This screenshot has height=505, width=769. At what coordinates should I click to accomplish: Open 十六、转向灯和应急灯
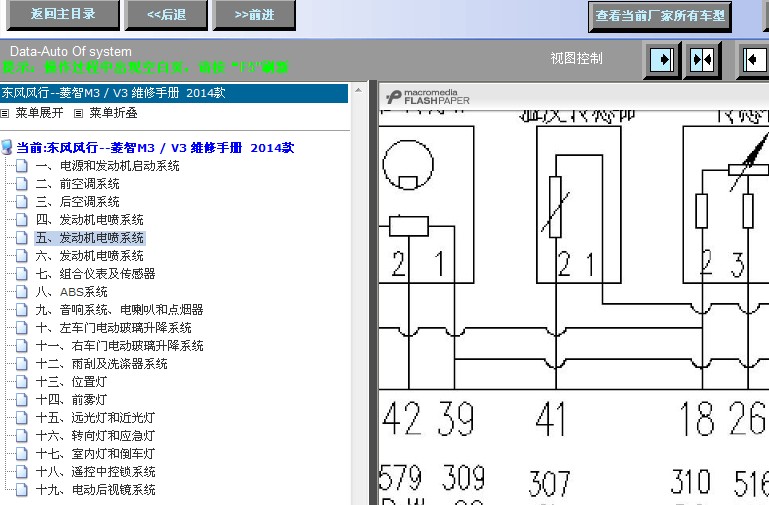click(95, 435)
